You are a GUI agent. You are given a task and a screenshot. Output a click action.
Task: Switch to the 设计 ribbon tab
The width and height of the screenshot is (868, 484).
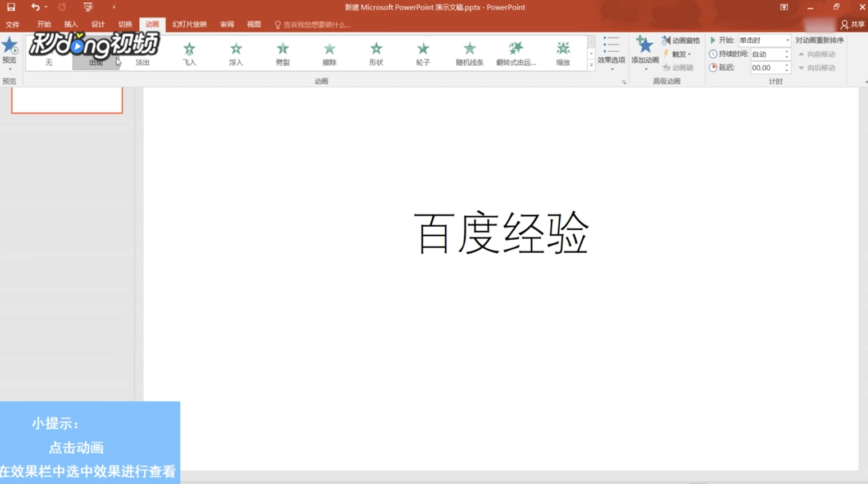98,25
